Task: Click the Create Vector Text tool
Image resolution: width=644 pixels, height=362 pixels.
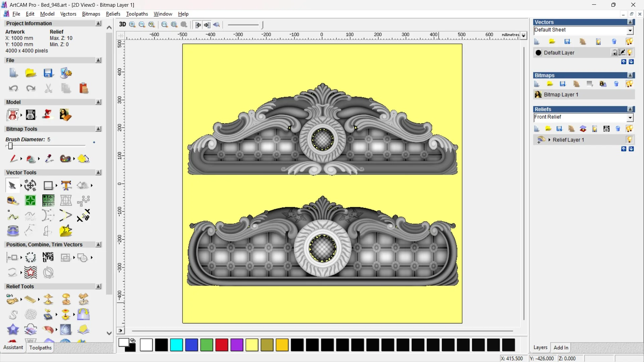Action: [66, 185]
